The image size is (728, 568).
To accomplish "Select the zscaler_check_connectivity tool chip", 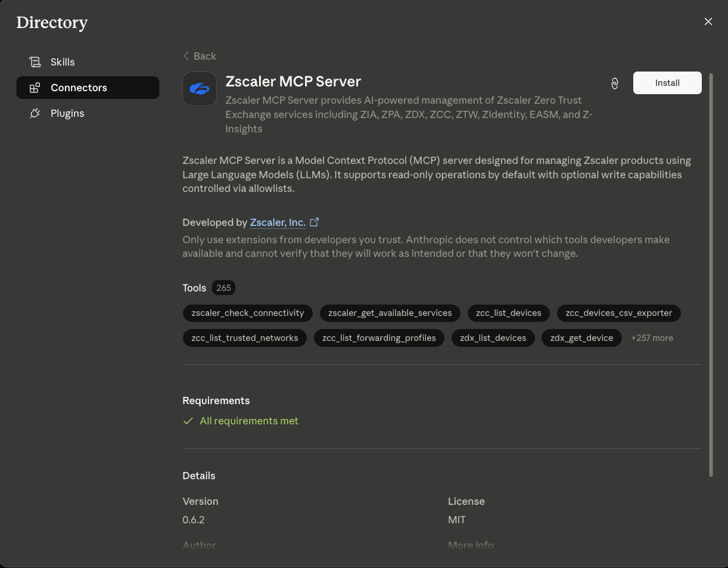I will point(248,313).
